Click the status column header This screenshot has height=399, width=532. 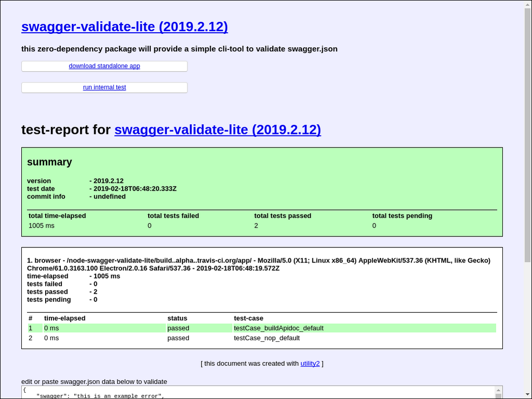point(177,318)
